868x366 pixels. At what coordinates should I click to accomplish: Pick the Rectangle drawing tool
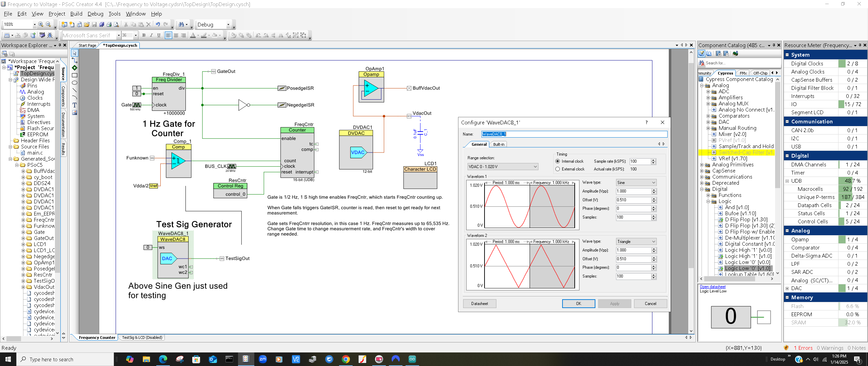75,75
